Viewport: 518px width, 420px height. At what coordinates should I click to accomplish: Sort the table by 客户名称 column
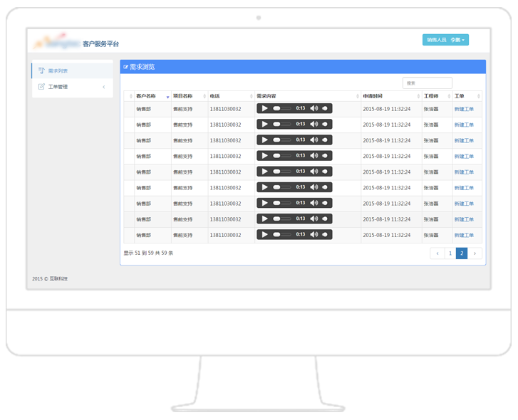click(152, 96)
